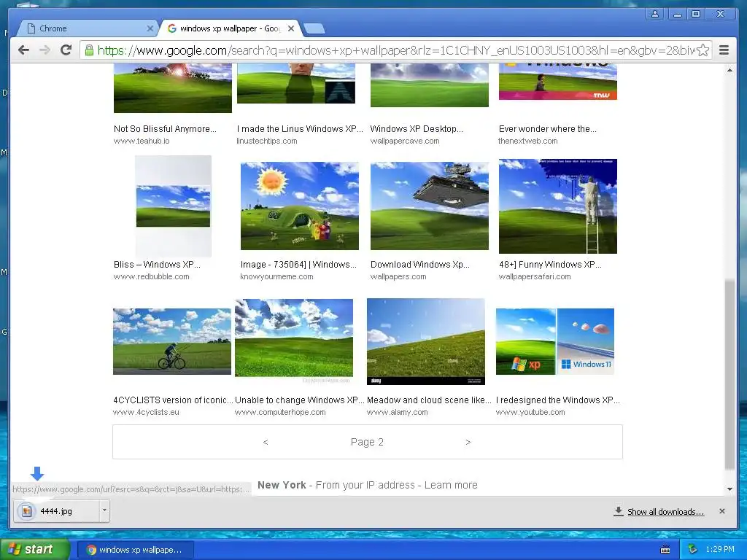Bookmark this page with the star icon
This screenshot has height=560, width=747.
coord(703,50)
